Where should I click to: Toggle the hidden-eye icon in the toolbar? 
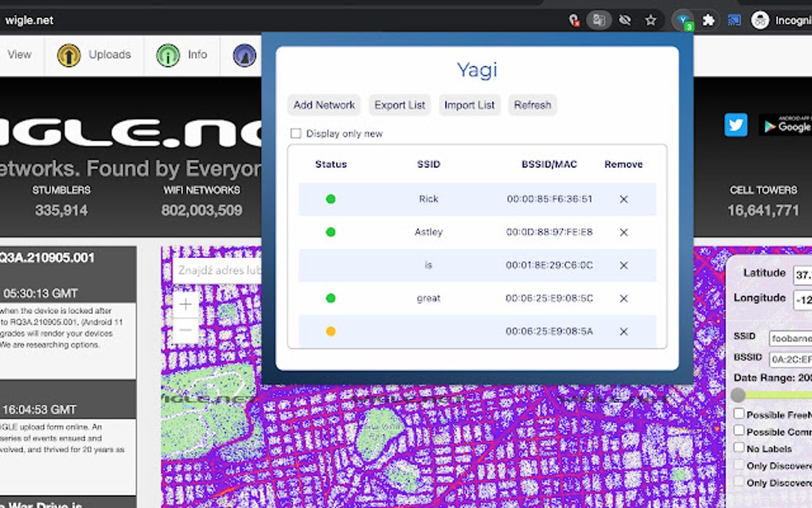pyautogui.click(x=625, y=20)
